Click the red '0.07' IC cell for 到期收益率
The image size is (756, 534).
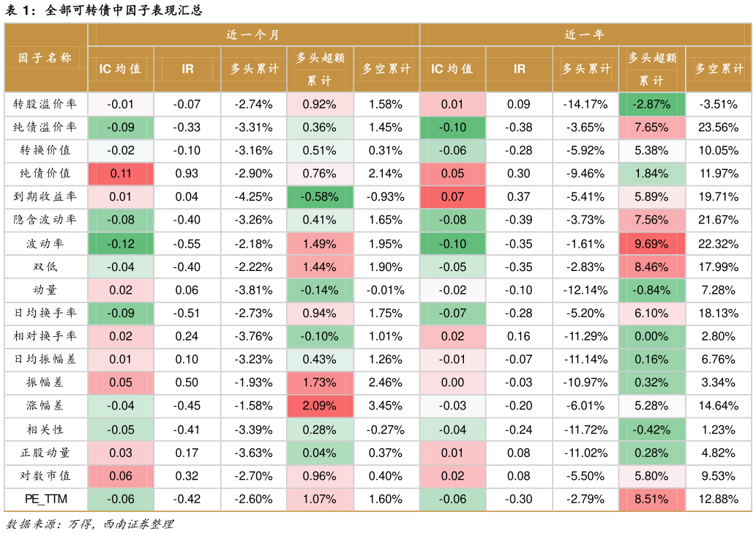point(453,197)
